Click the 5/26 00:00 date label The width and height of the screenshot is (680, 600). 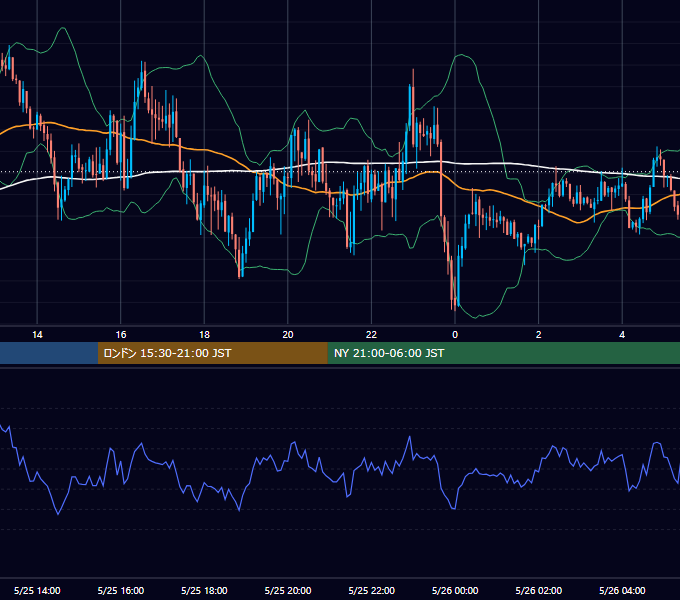point(455,590)
